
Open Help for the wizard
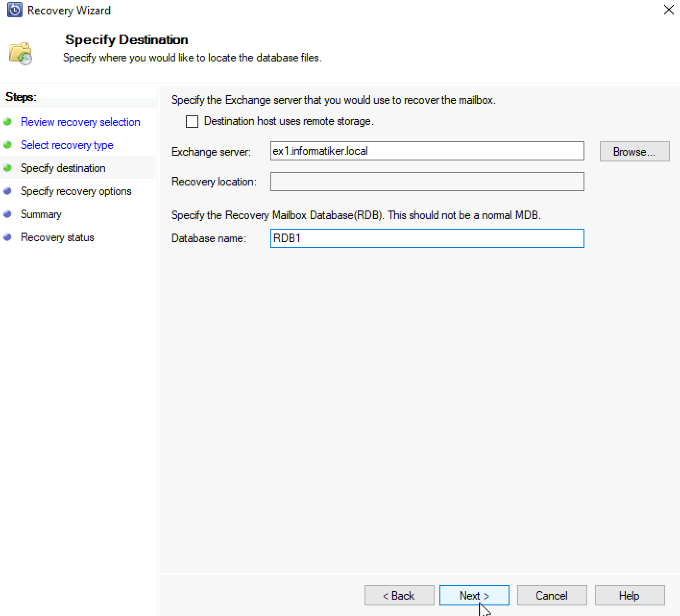click(630, 595)
